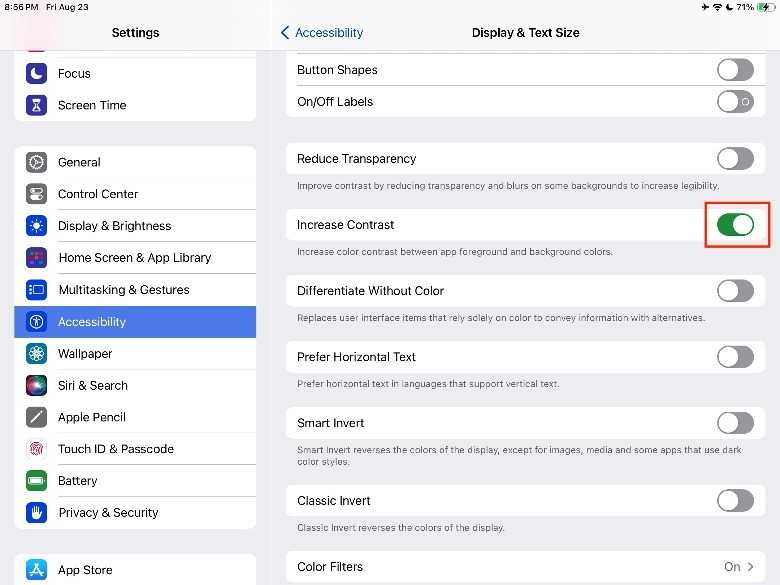Select the Wallpaper icon
780x585 pixels.
click(37, 354)
